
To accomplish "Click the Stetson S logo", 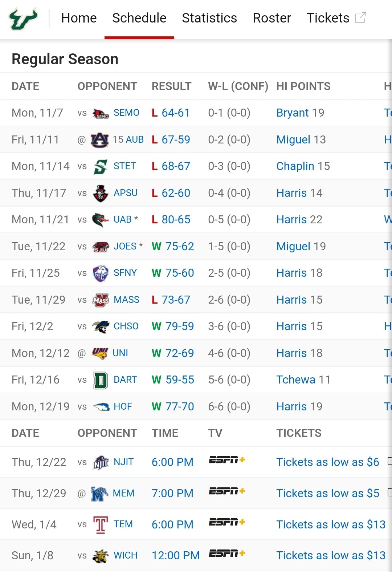I will tap(101, 167).
